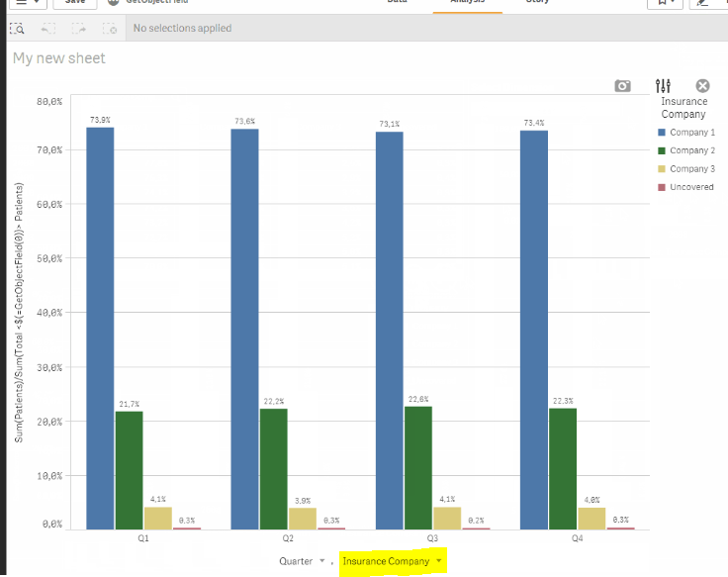Click the Company 2 green legend swatch
The image size is (728, 577).
[x=662, y=150]
